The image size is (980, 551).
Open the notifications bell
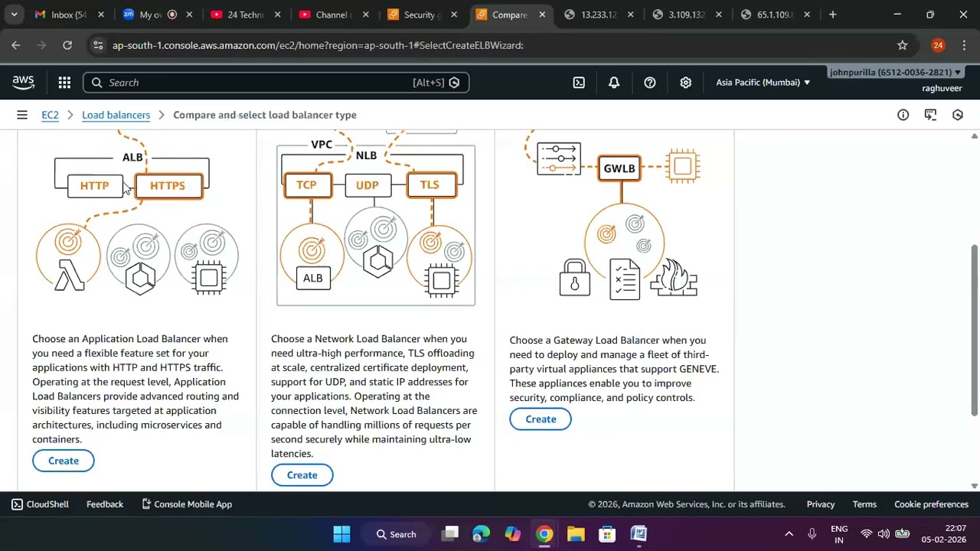(x=614, y=83)
